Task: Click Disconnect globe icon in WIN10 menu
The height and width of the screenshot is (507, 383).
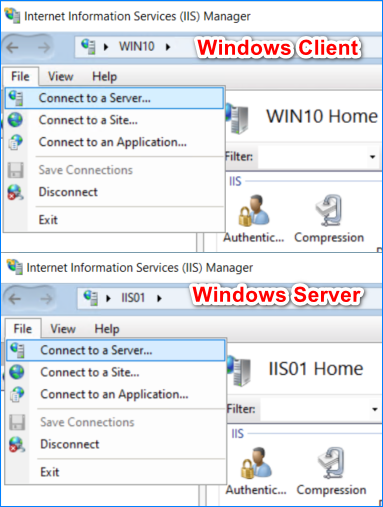Action: click(15, 192)
